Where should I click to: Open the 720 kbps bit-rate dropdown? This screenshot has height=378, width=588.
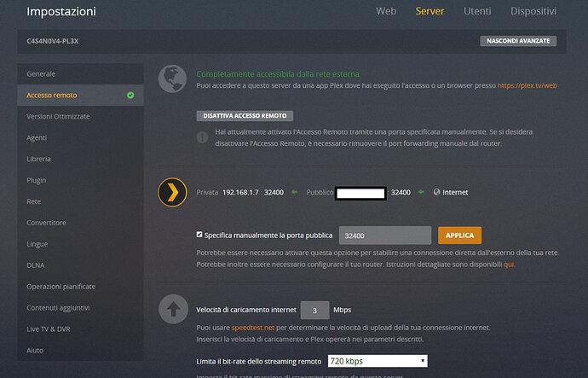pos(378,361)
